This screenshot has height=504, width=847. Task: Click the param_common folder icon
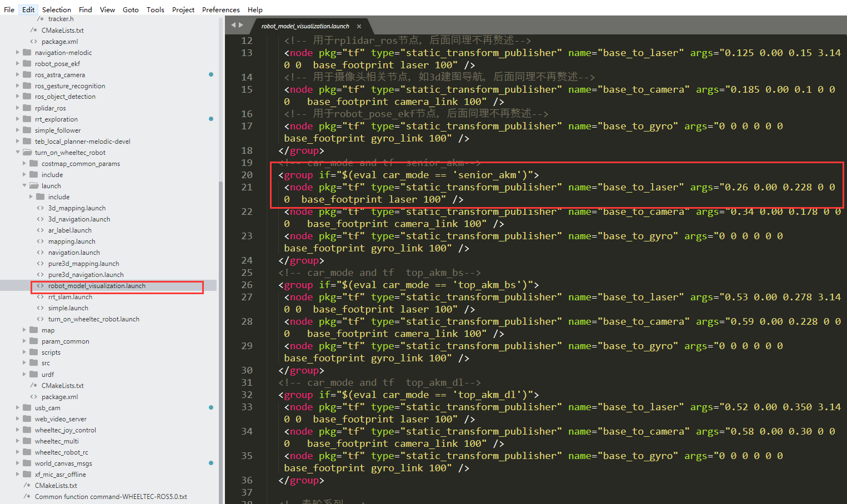[x=33, y=341]
